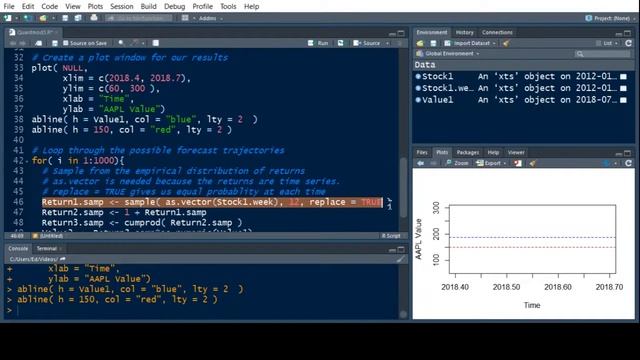This screenshot has height=360, width=640.
Task: Click the Compile Report notebook icon
Action: [x=156, y=43]
